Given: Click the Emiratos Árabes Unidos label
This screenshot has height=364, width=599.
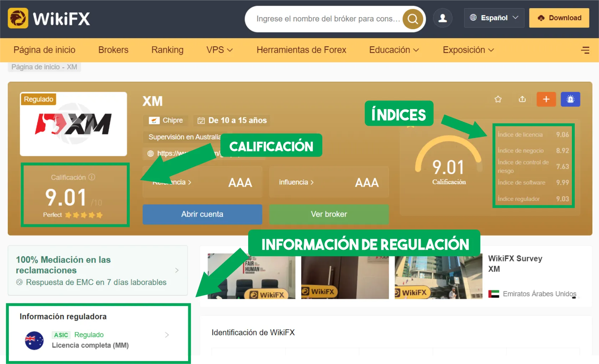Looking at the screenshot, I should [539, 294].
